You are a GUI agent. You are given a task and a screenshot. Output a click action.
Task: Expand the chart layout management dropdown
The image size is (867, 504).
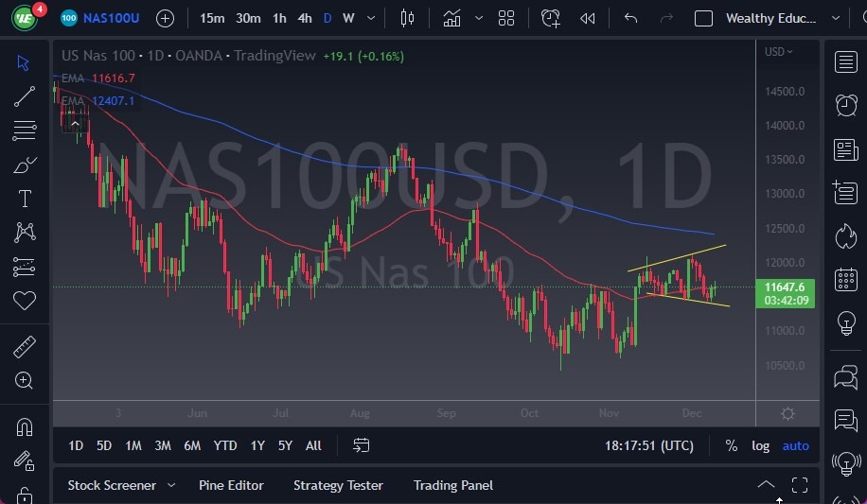tap(836, 18)
